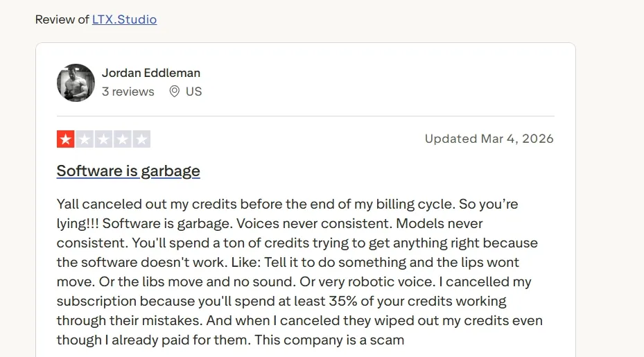Click the third grey rating star
Screen dimensions: 644x357
103,139
